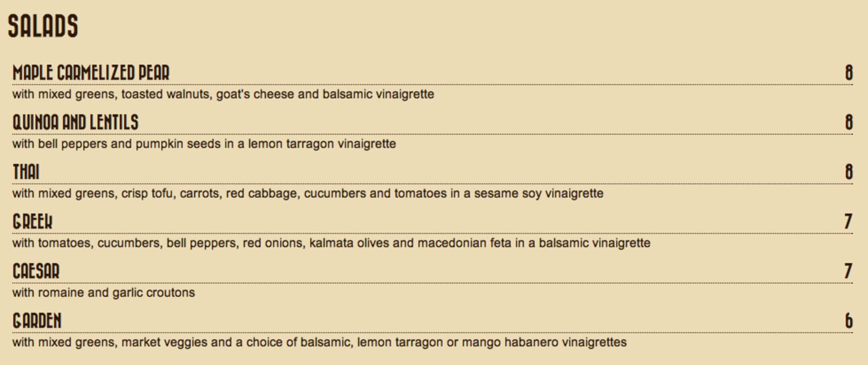The height and width of the screenshot is (365, 868).
Task: Click the Thai salad price 8
Action: 849,172
